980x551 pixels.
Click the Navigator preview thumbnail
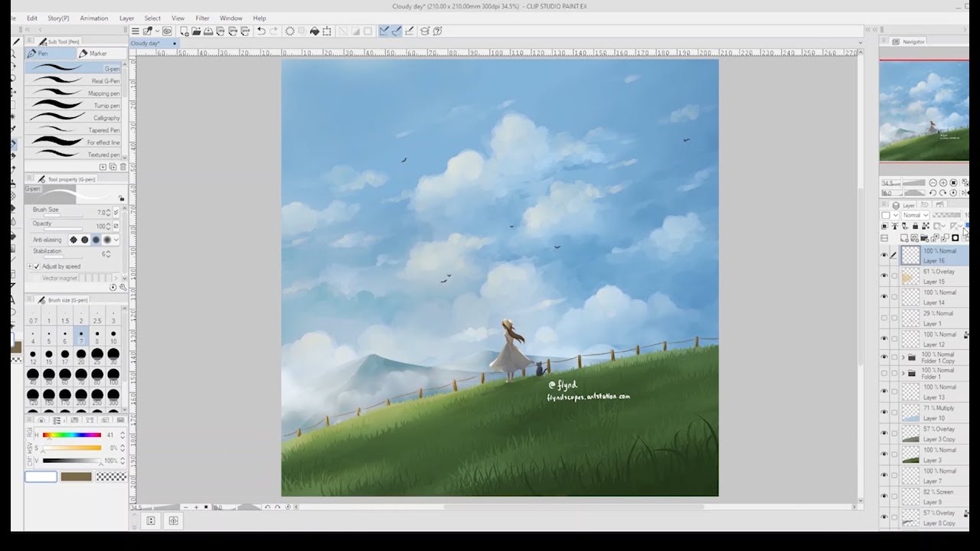(x=924, y=112)
